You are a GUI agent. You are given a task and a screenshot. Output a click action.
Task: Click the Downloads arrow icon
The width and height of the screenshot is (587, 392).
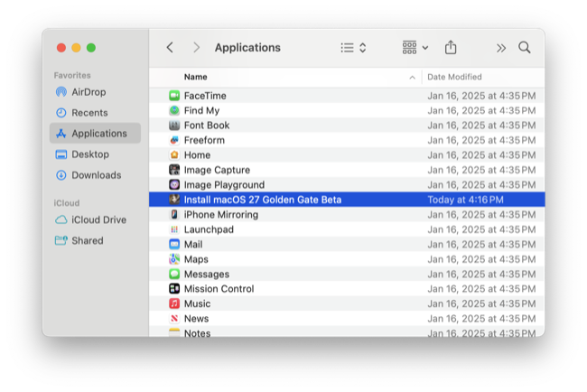tap(61, 175)
